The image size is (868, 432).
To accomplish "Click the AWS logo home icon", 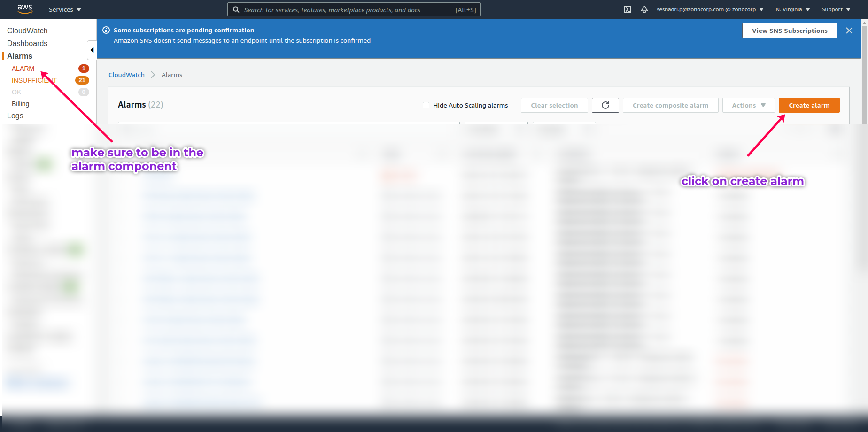I will tap(25, 9).
